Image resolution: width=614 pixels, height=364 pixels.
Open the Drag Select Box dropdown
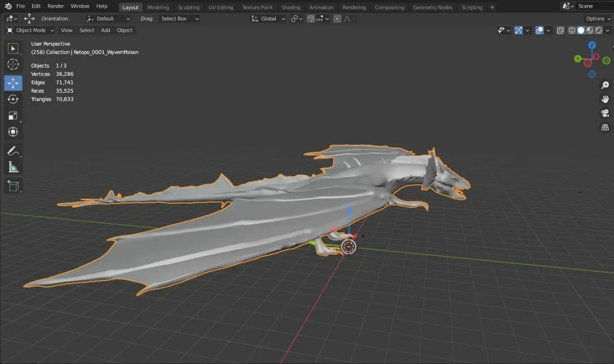179,18
